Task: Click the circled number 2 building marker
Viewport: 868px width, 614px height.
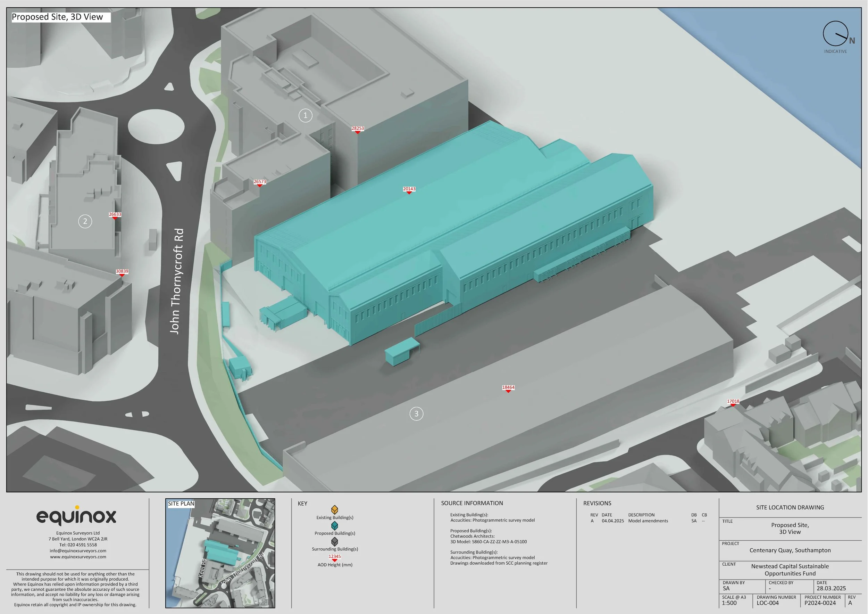Action: pos(85,221)
